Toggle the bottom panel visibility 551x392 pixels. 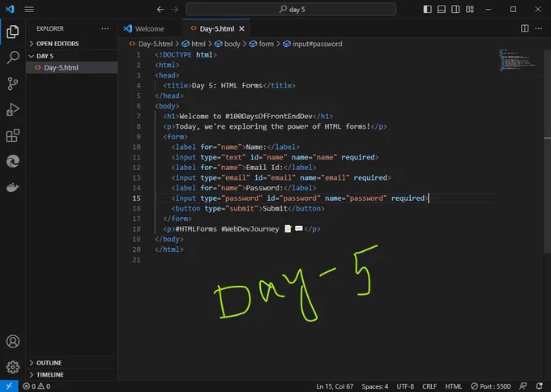pos(442,9)
